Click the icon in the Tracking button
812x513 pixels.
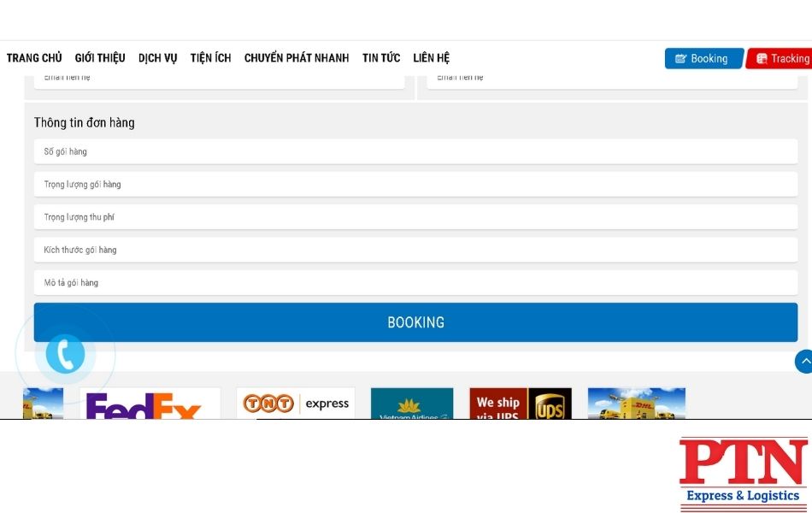tap(762, 58)
